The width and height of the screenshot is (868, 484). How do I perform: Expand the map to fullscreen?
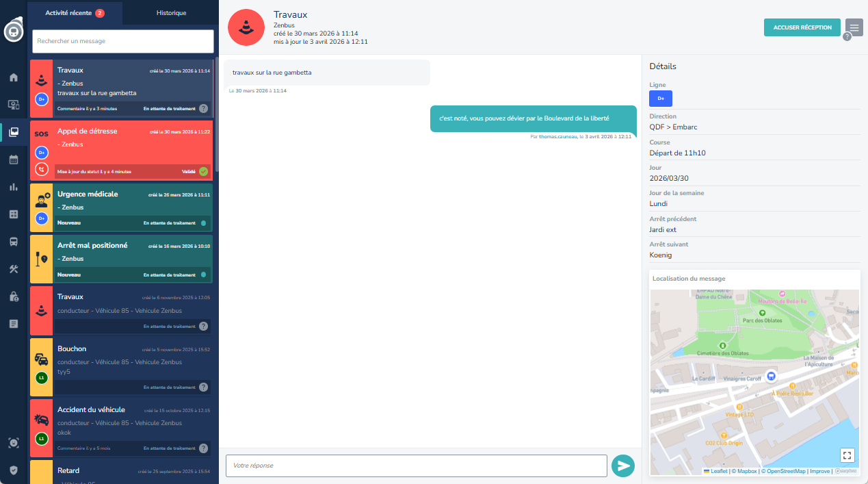pyautogui.click(x=847, y=455)
